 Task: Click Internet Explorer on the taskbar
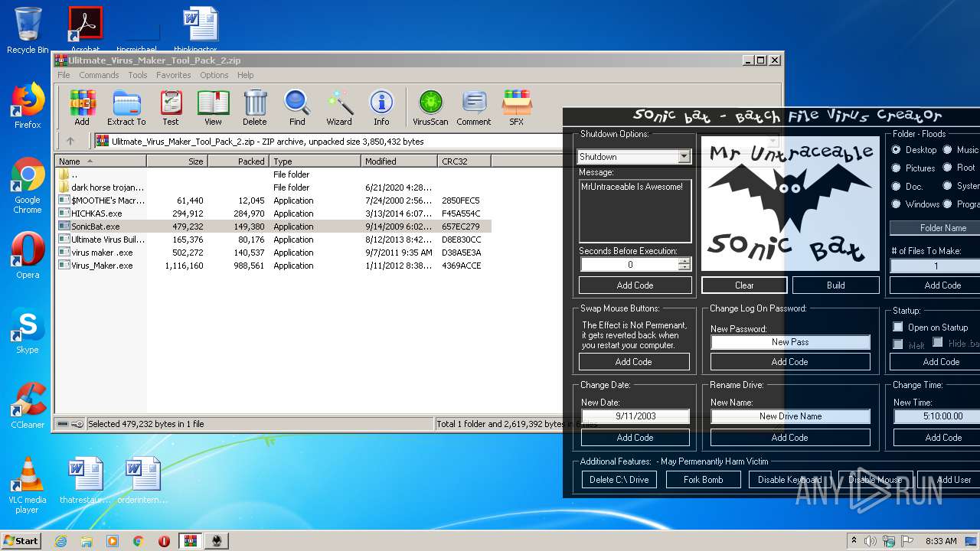tap(60, 541)
